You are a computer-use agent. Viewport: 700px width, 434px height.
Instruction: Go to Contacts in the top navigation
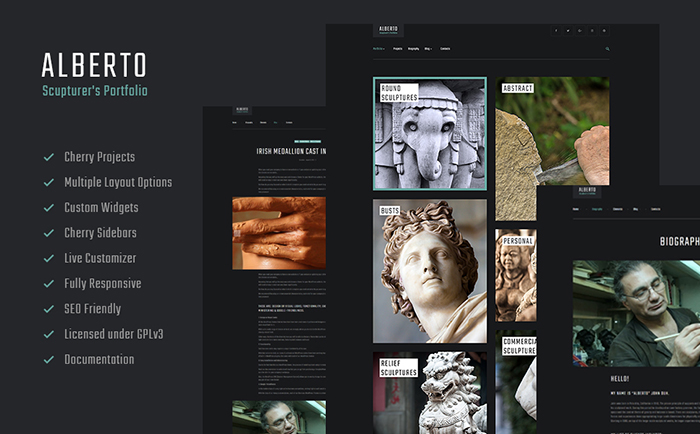tap(445, 48)
